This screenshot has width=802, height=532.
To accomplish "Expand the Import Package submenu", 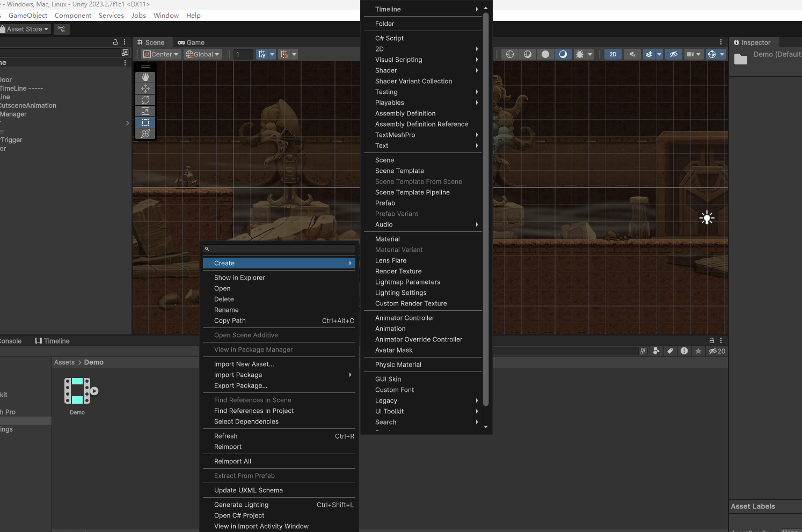I will click(279, 375).
